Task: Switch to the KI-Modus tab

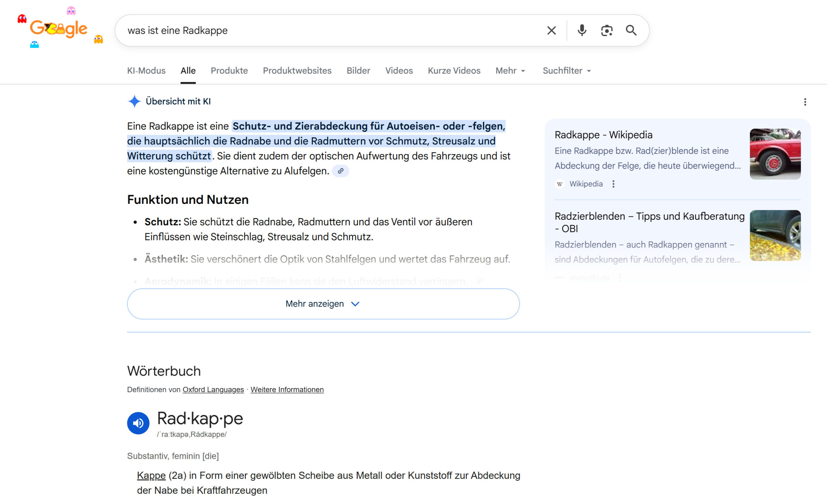Action: (x=146, y=71)
